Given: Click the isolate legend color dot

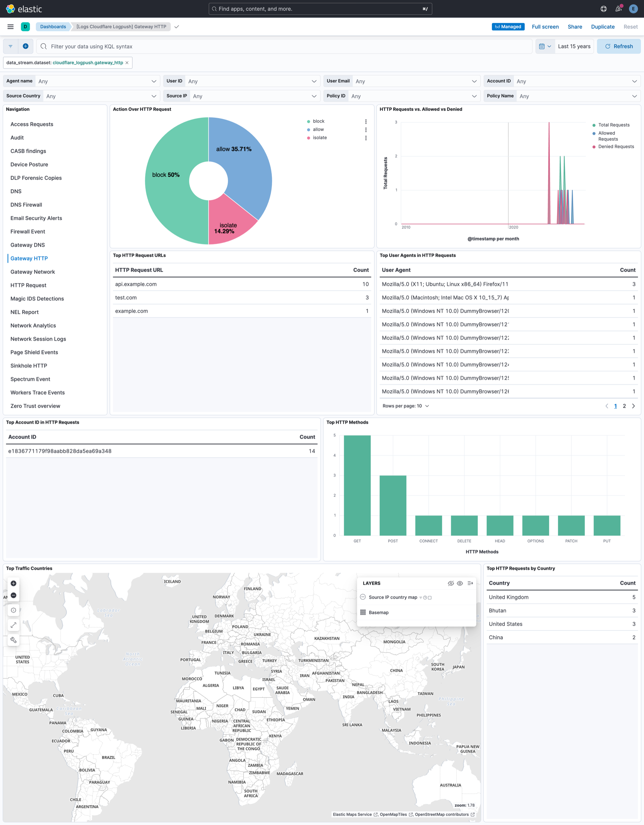Looking at the screenshot, I should tap(308, 138).
